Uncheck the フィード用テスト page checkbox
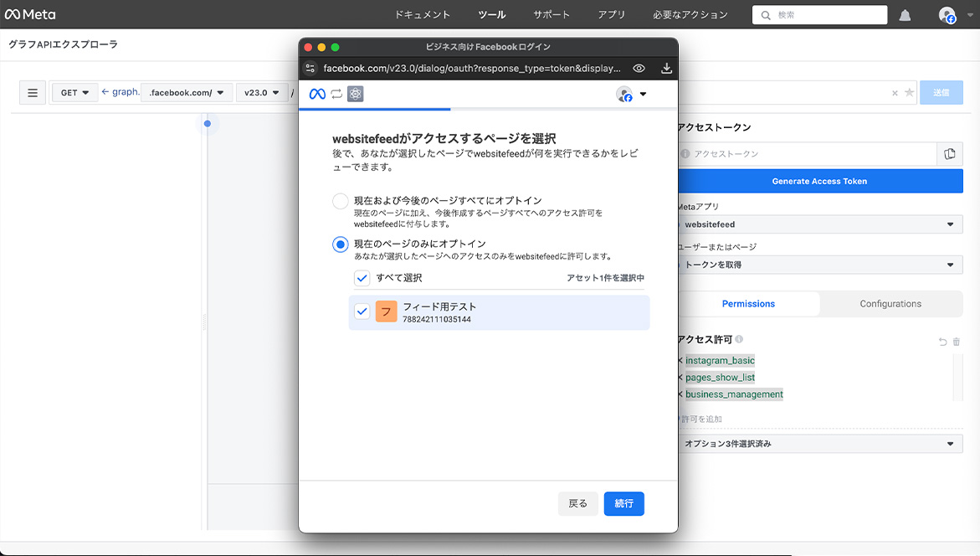 pyautogui.click(x=362, y=311)
